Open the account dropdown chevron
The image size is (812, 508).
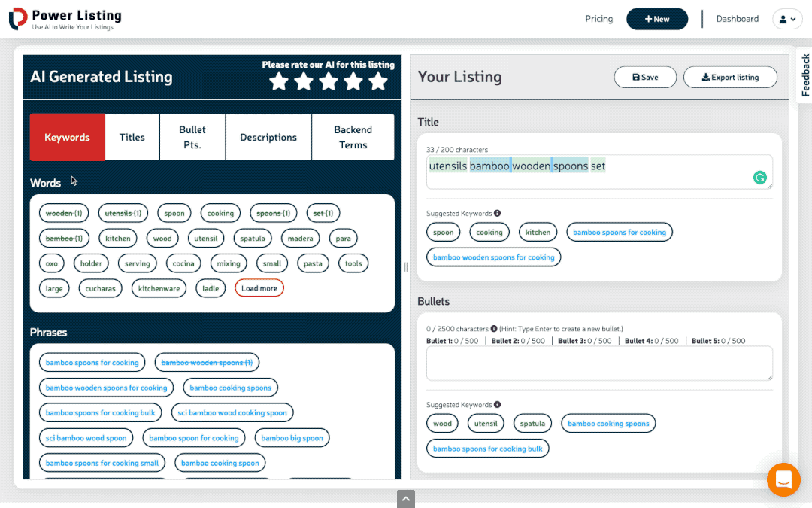pyautogui.click(x=794, y=19)
